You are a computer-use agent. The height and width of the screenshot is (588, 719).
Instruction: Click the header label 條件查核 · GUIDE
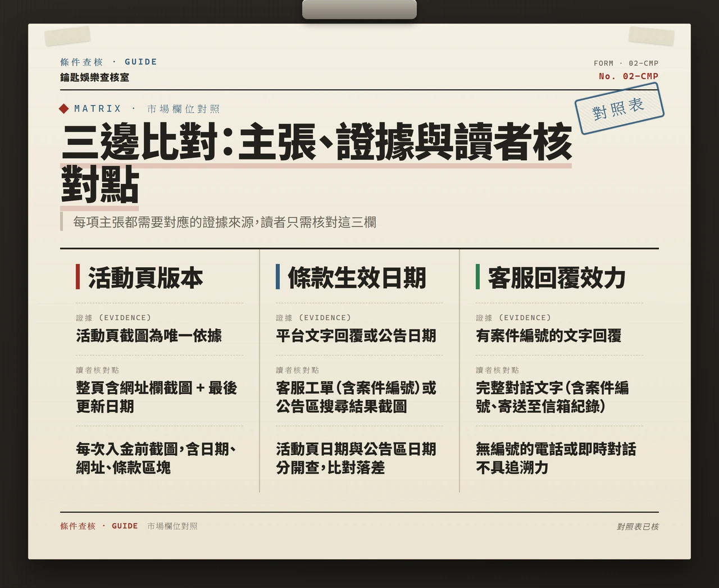click(108, 62)
